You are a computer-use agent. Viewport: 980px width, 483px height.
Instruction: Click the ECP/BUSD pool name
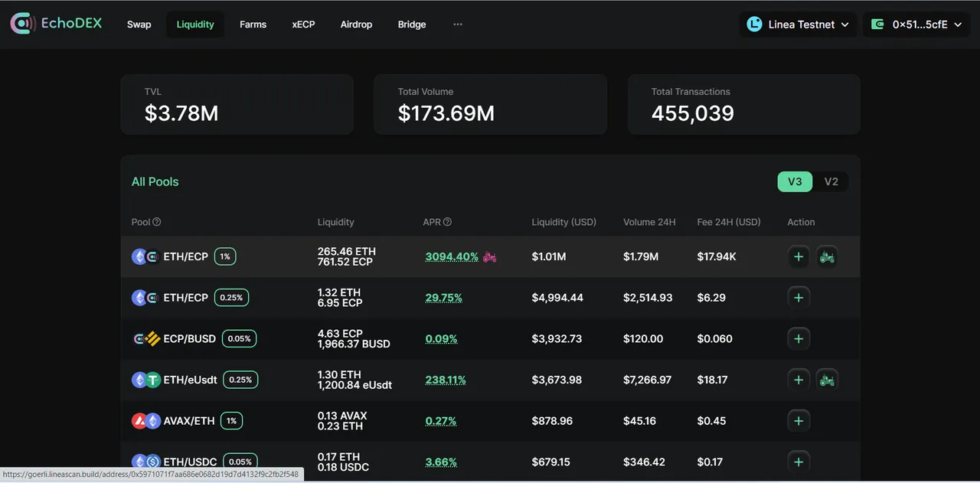[190, 338]
